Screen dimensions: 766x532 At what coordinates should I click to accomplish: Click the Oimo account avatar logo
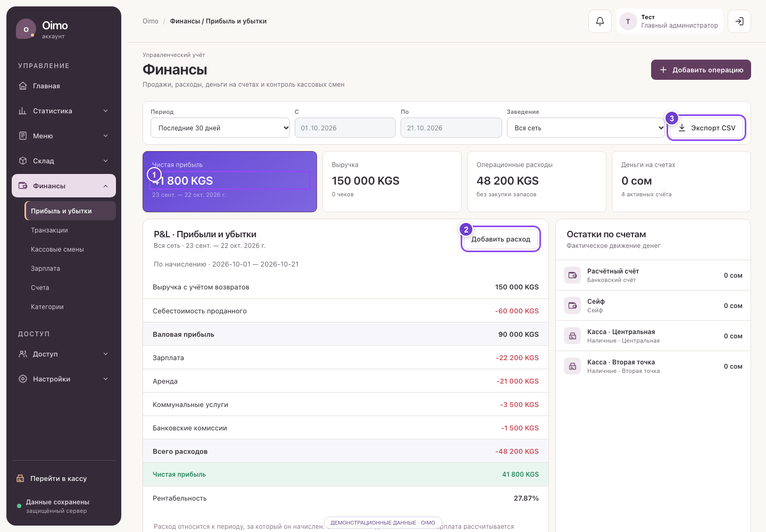26,29
